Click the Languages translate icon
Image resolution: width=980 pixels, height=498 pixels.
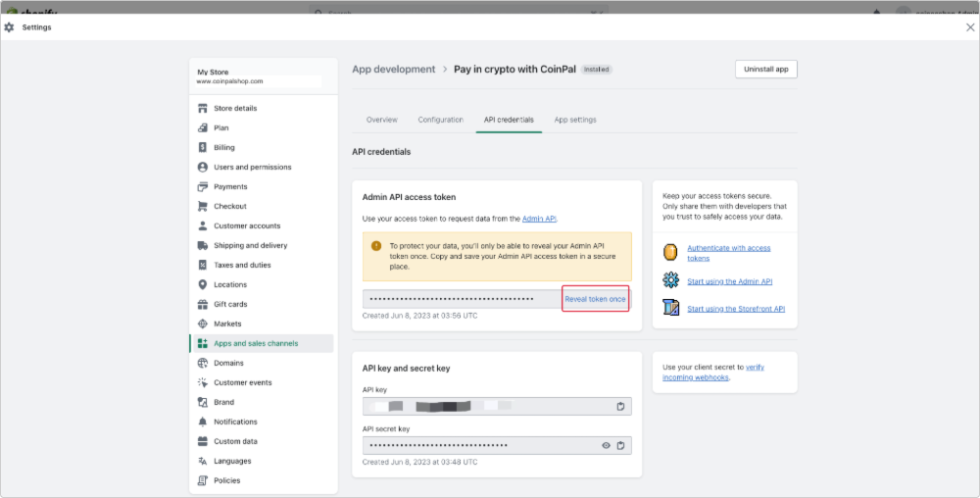(203, 461)
